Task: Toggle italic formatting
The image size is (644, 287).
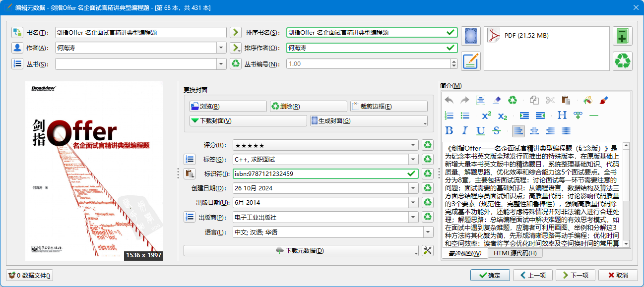Action: pos(465,131)
